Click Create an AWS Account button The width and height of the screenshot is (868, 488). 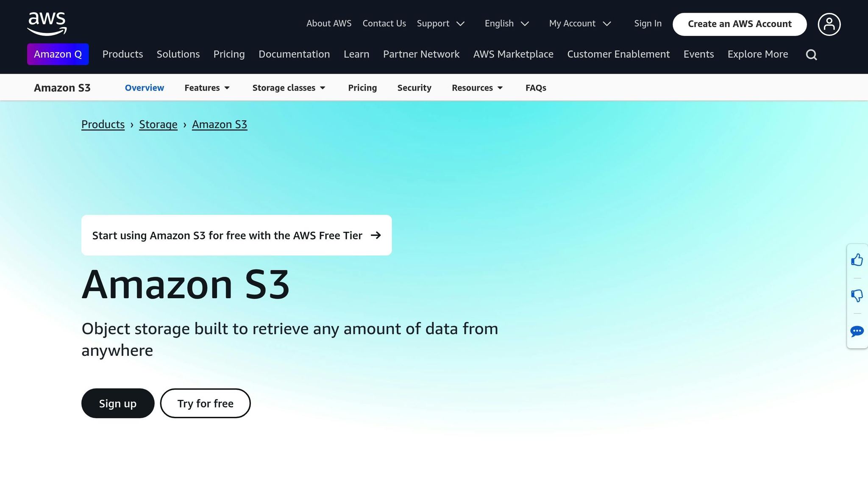740,24
